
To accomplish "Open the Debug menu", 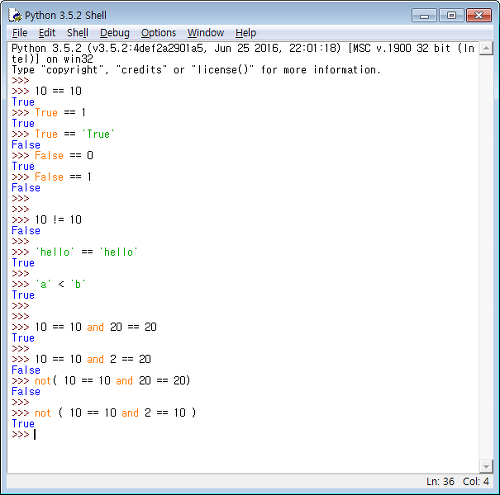I will pos(115,33).
